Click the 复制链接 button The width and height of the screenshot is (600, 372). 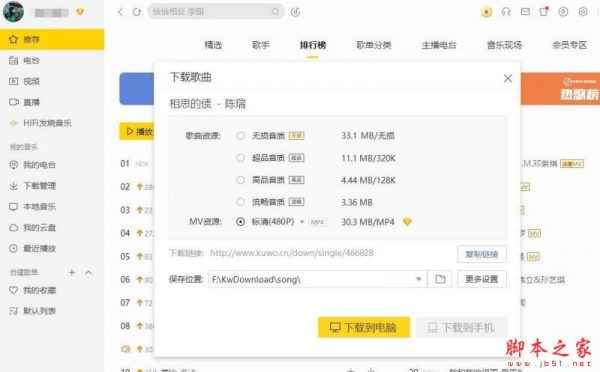pyautogui.click(x=482, y=254)
